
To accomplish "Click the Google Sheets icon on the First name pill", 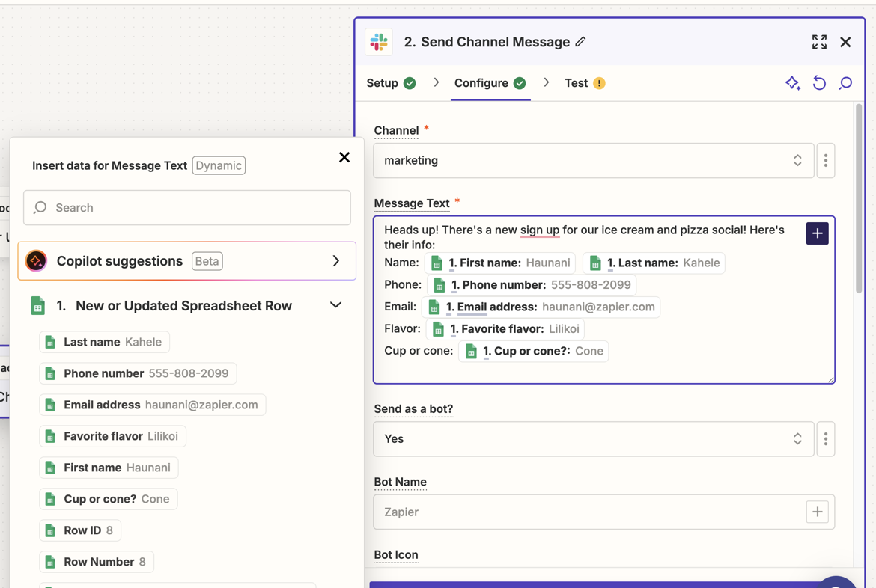I will [x=437, y=263].
